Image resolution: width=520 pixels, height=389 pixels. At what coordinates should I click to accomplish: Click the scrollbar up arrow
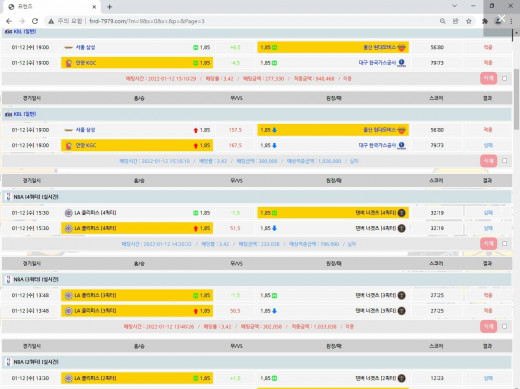516,33
